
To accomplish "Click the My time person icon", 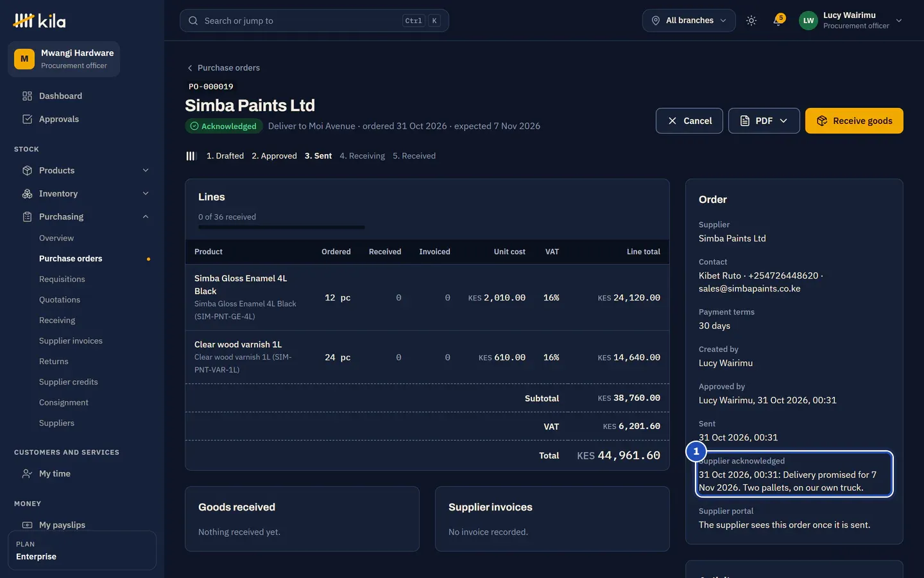I will pos(27,474).
